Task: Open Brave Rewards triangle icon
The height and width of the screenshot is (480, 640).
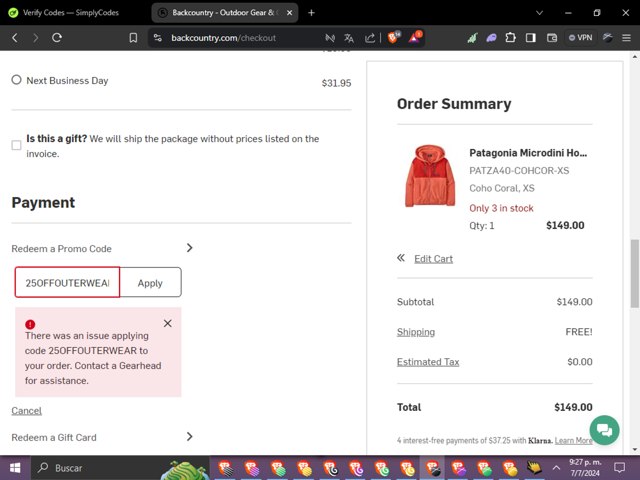Action: pyautogui.click(x=415, y=38)
